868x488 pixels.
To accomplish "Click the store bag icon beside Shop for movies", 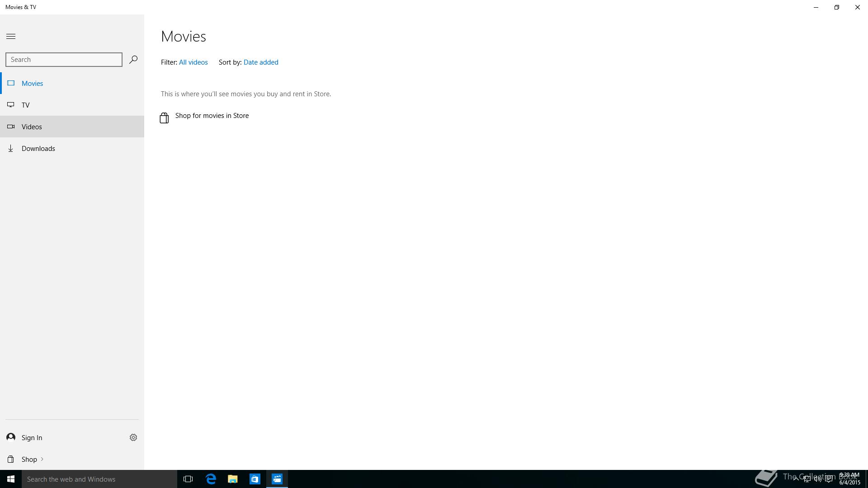I will [x=164, y=118].
